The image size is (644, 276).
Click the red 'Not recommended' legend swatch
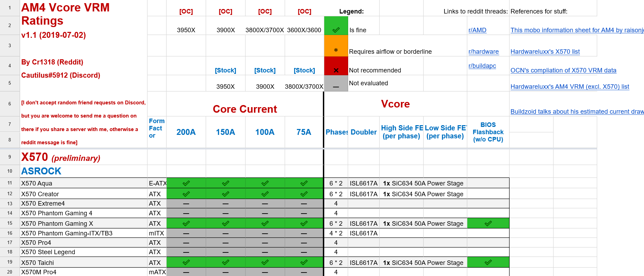[336, 66]
